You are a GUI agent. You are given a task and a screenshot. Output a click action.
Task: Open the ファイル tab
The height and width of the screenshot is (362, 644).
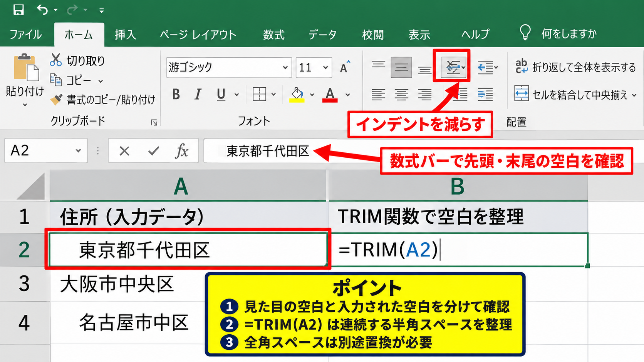point(26,35)
